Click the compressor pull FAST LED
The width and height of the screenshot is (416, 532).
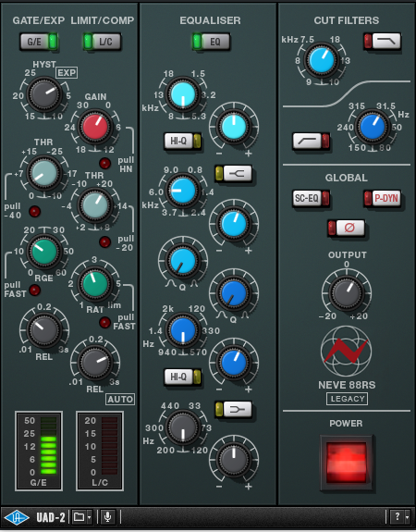click(104, 322)
